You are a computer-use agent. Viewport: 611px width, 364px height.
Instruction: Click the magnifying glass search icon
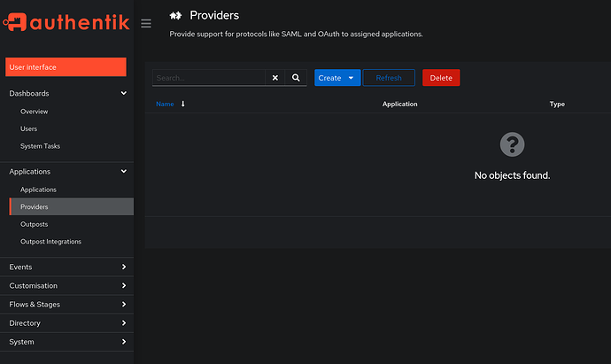pyautogui.click(x=296, y=78)
